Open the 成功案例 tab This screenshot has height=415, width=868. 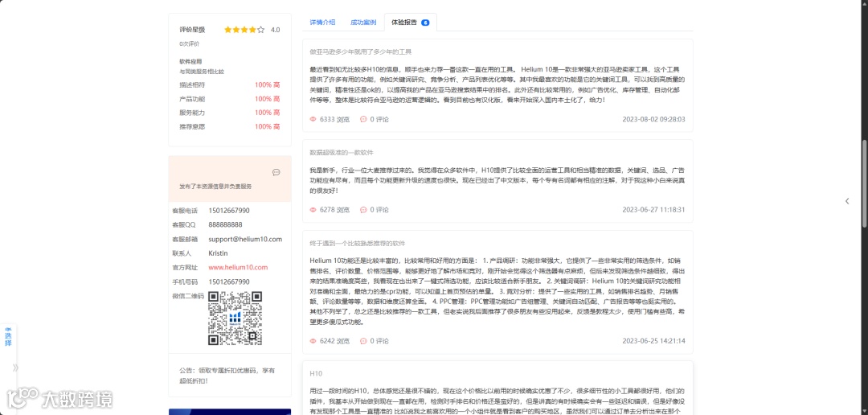coord(363,23)
